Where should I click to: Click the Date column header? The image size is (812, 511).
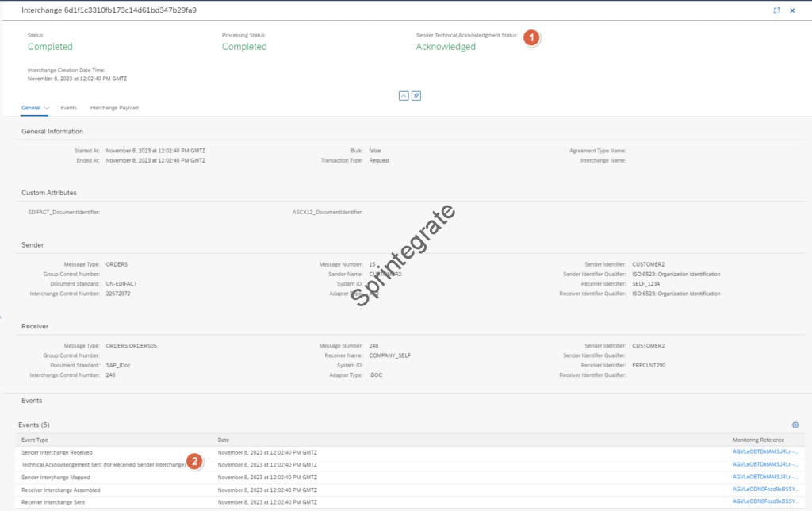pos(224,440)
